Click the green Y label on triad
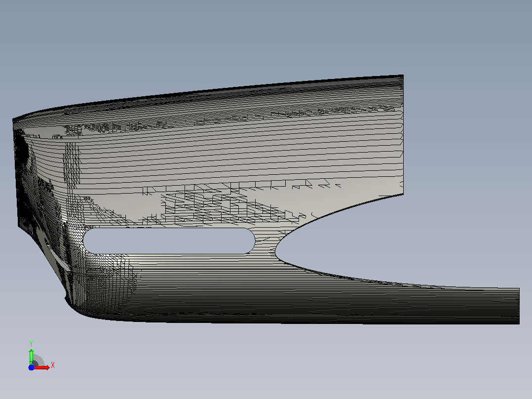The image size is (532, 399). 31,344
